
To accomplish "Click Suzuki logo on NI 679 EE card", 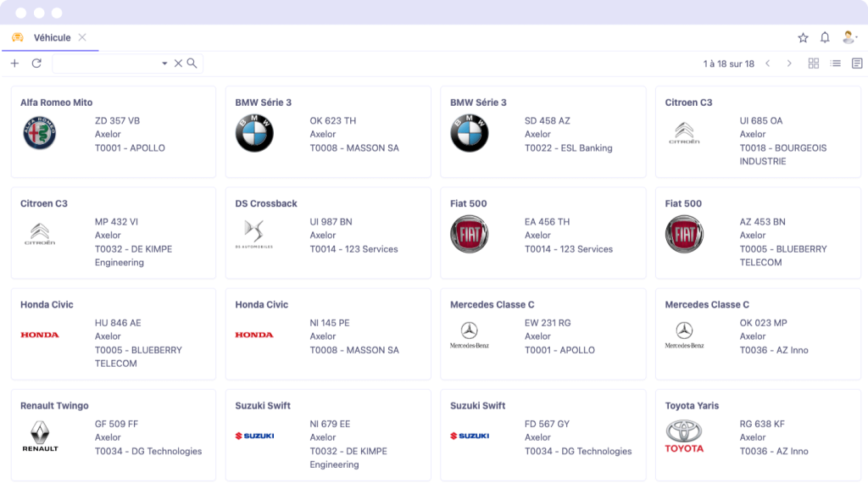I will click(254, 436).
